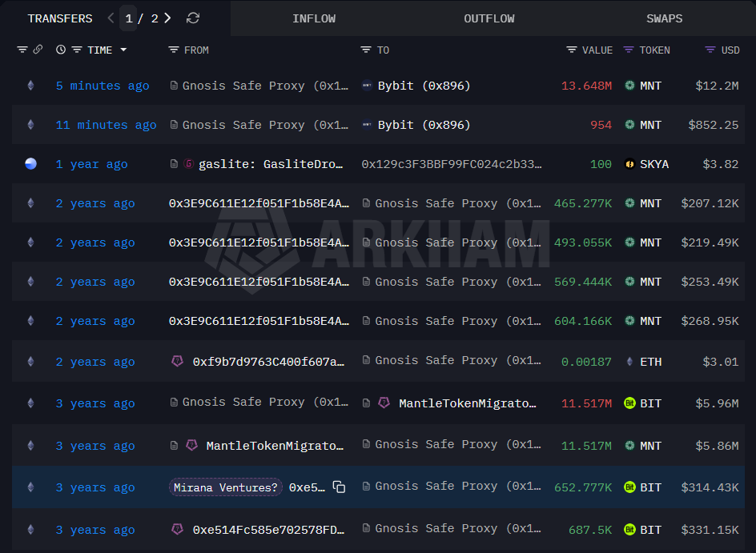
Task: Switch to the INFLOW tab
Action: coord(314,18)
